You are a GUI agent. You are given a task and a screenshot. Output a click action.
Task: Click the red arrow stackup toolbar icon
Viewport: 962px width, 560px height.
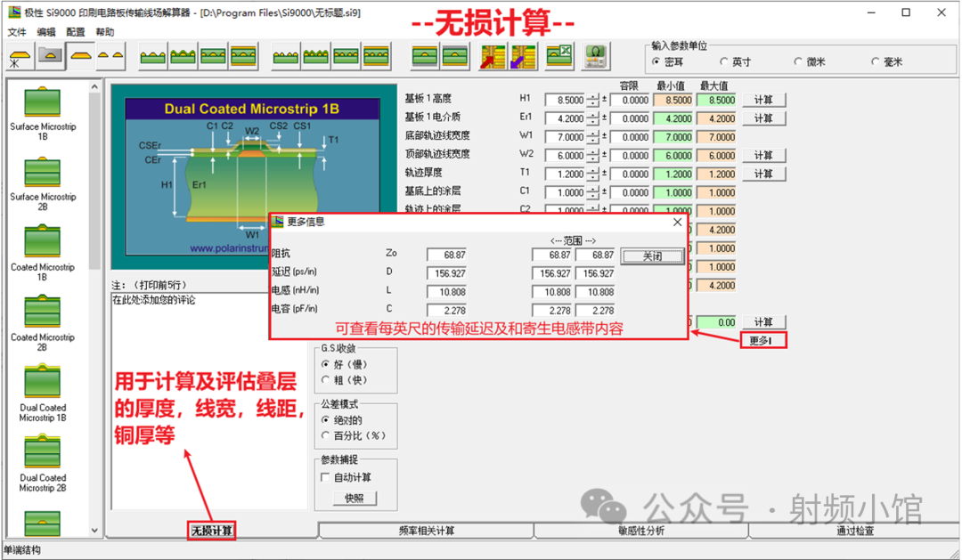491,57
